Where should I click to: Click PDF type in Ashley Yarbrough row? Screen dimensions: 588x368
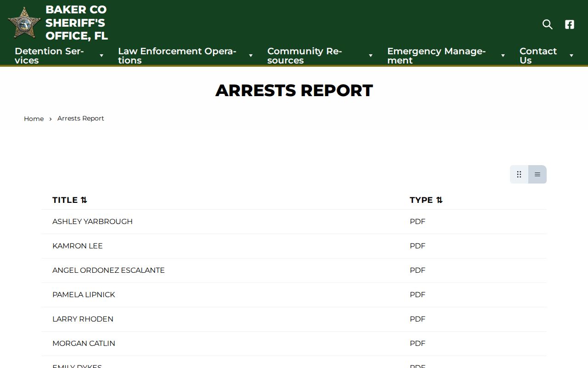tap(418, 222)
